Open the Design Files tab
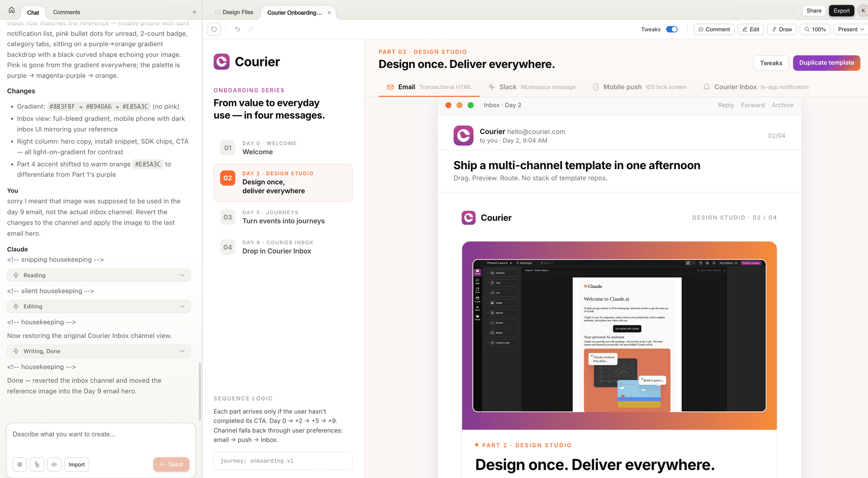Image resolution: width=868 pixels, height=478 pixels. click(234, 12)
